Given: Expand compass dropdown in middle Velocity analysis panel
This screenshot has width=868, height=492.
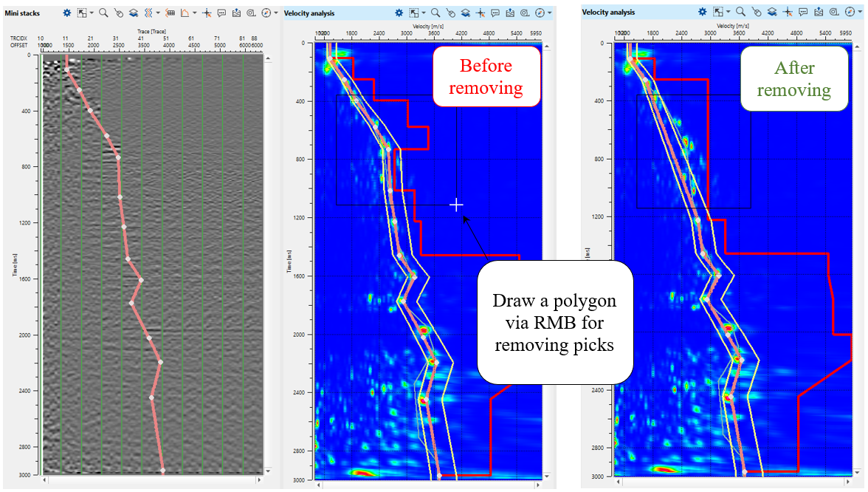Looking at the screenshot, I should (x=549, y=13).
